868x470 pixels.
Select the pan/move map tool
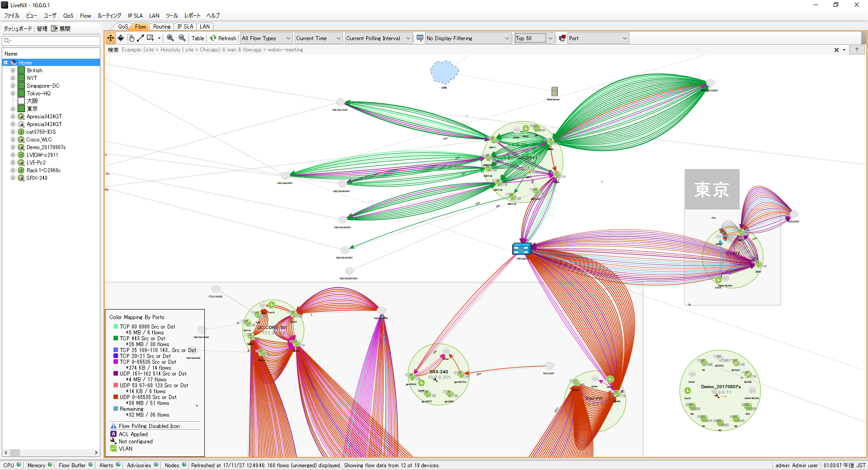coord(111,38)
